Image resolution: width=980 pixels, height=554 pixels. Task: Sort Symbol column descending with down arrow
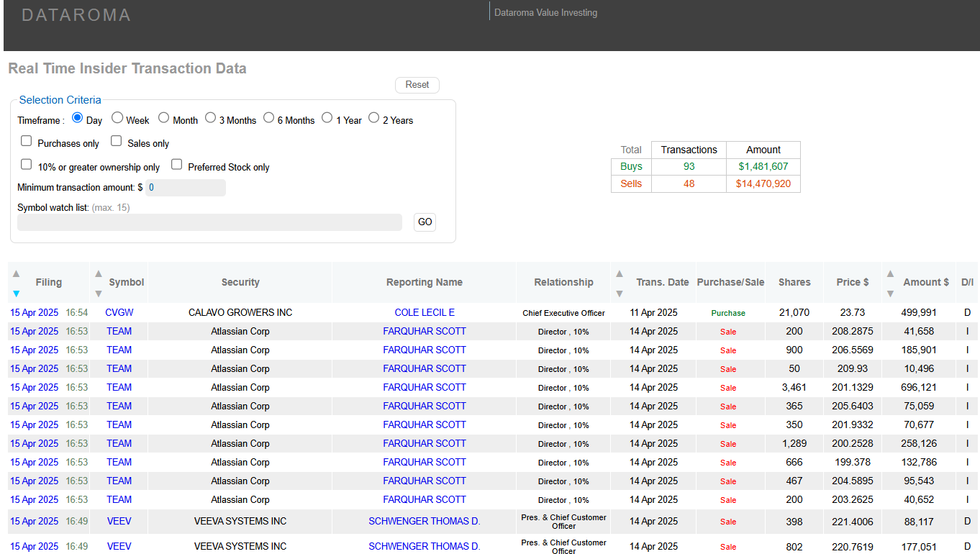pyautogui.click(x=99, y=294)
